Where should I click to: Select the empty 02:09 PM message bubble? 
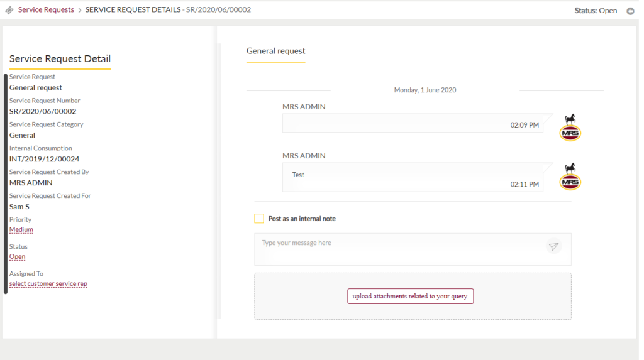[x=413, y=123]
